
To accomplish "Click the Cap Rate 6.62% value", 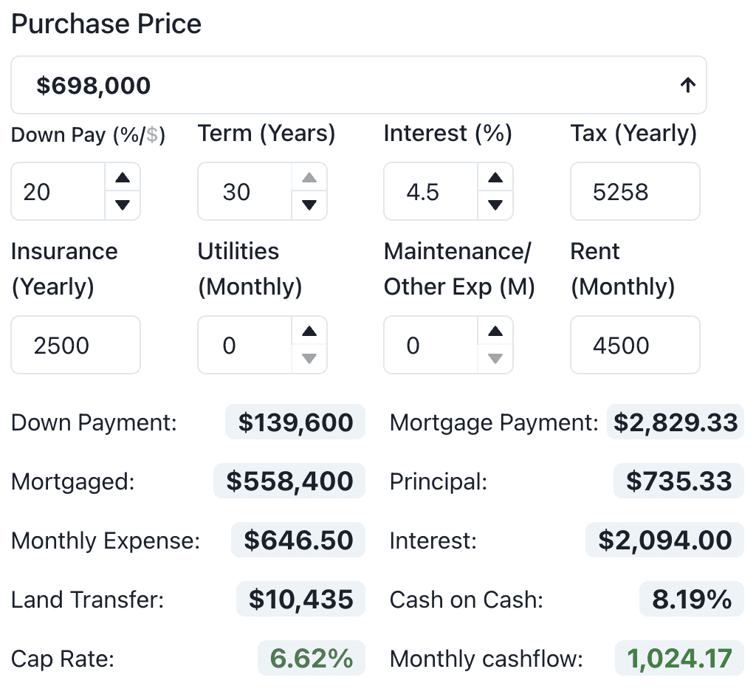I will [x=311, y=658].
